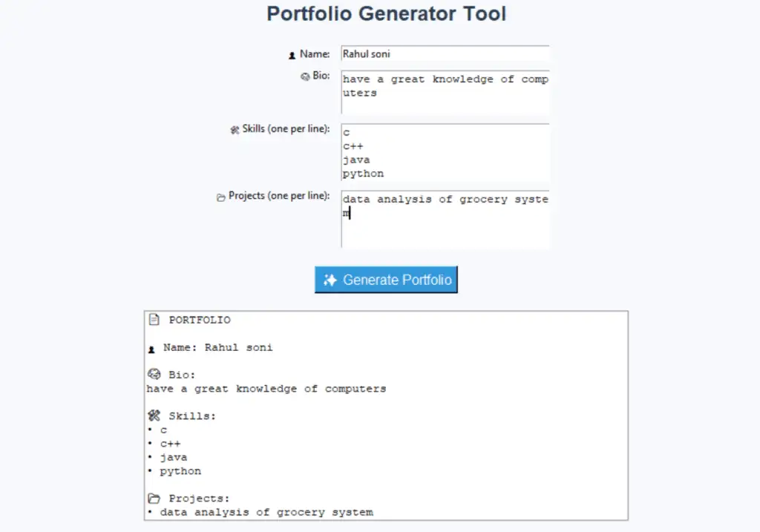The image size is (760, 532).
Task: Click the tools icon in output Skills line
Action: click(x=154, y=416)
